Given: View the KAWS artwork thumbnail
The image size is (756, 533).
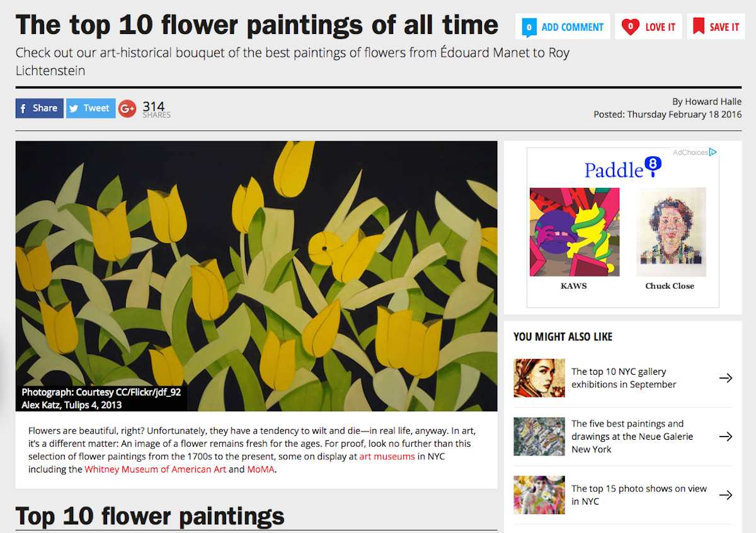Looking at the screenshot, I should [x=574, y=232].
